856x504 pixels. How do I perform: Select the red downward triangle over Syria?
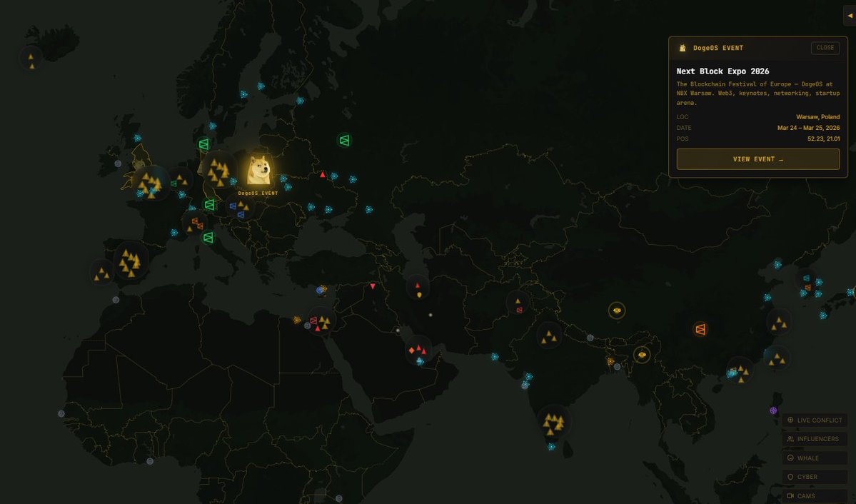pyautogui.click(x=373, y=286)
